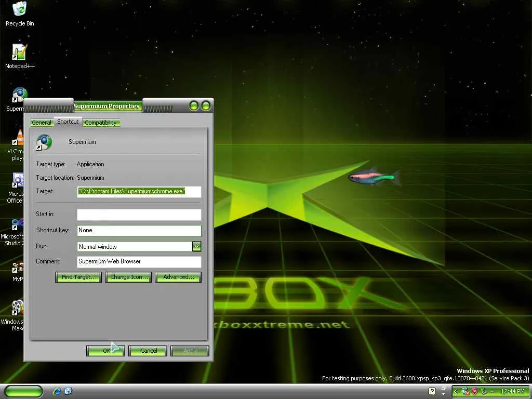The image size is (532, 399).
Task: Click the Change Icon button
Action: tap(128, 277)
